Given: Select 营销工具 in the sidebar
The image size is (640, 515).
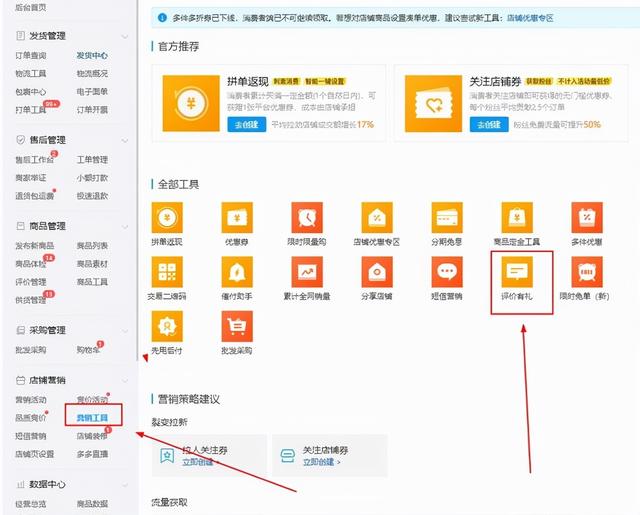Looking at the screenshot, I should (92, 418).
